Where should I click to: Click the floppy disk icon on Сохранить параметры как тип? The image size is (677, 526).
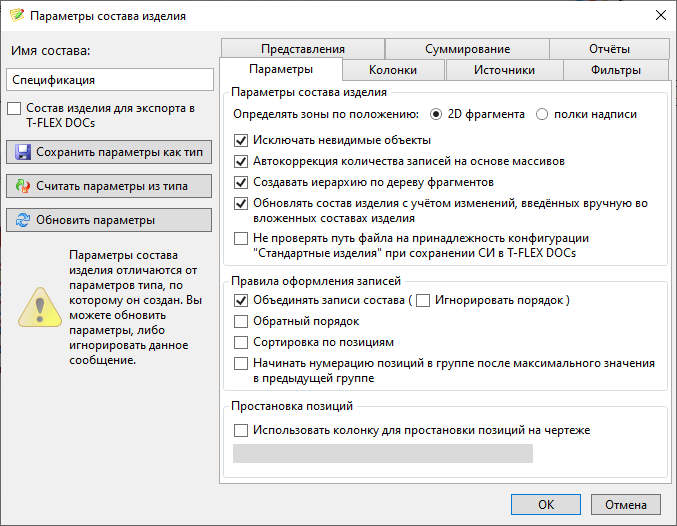tap(23, 152)
